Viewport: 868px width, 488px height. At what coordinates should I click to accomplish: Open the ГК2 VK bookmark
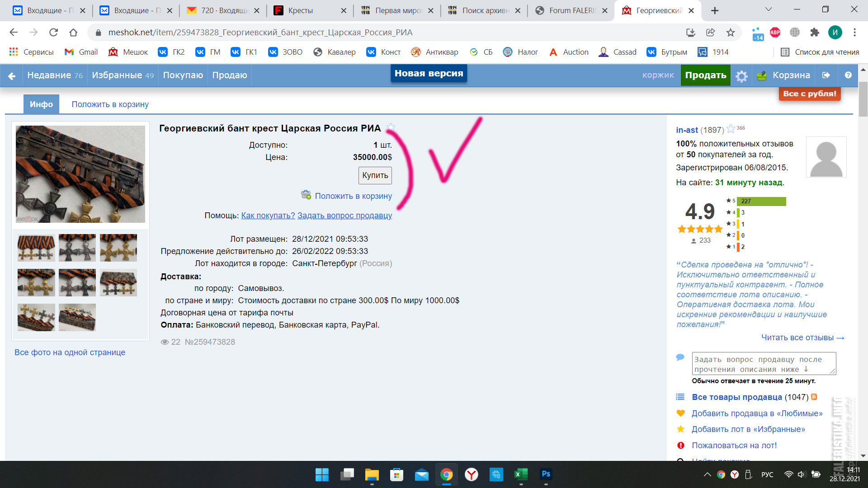click(171, 52)
